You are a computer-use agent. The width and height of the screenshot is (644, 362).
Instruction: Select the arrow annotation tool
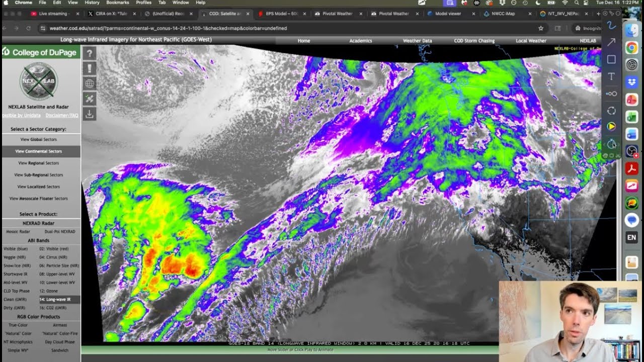point(611,42)
